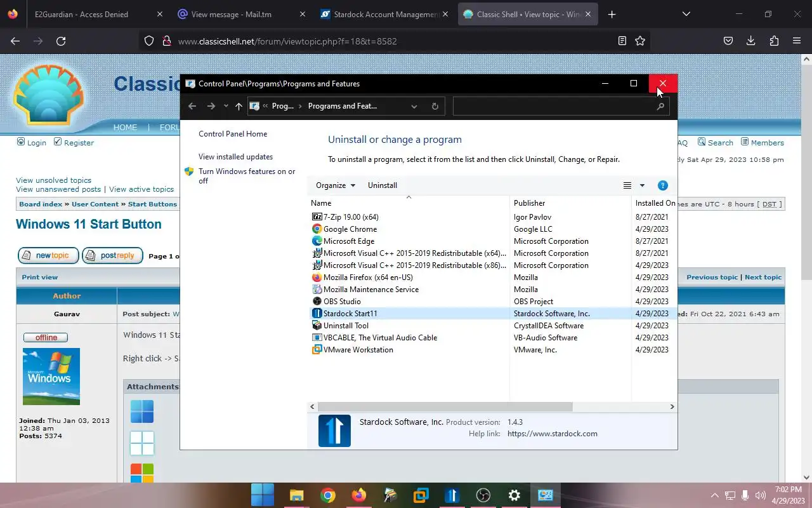The width and height of the screenshot is (812, 508).
Task: Click the OBS Studio icon in programs list
Action: [317, 302]
